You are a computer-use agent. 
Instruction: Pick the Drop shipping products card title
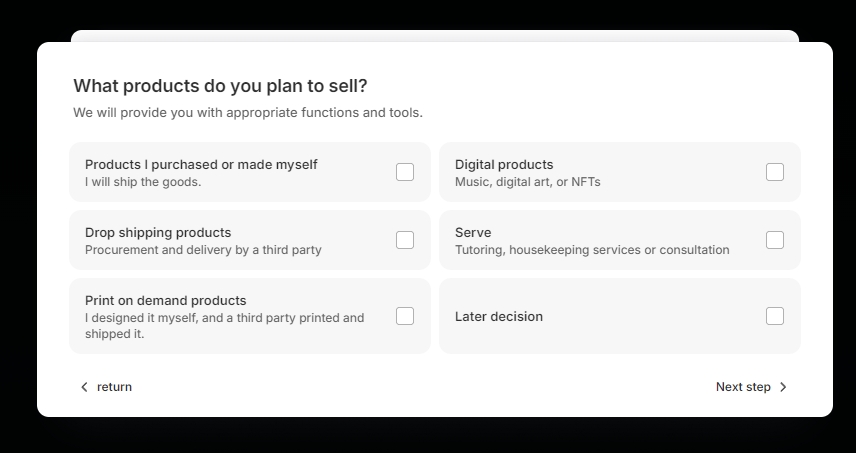point(158,232)
